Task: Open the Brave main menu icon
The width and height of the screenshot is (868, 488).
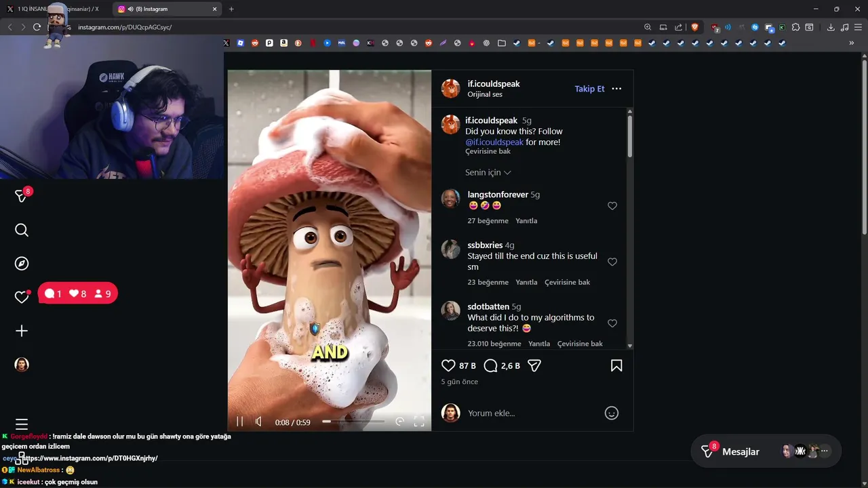Action: [x=858, y=27]
